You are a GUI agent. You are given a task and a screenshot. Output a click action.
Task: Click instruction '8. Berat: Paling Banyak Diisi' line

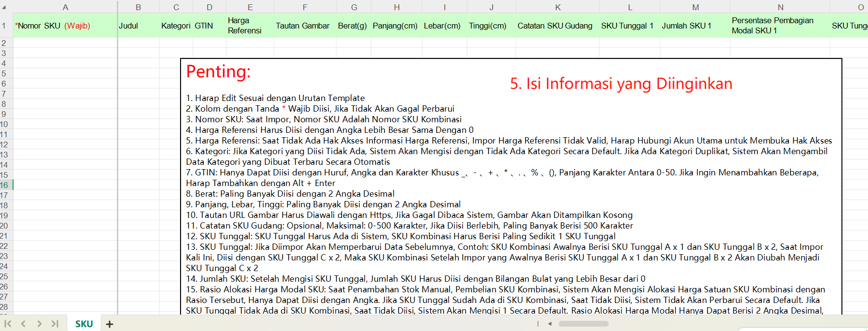(x=290, y=194)
